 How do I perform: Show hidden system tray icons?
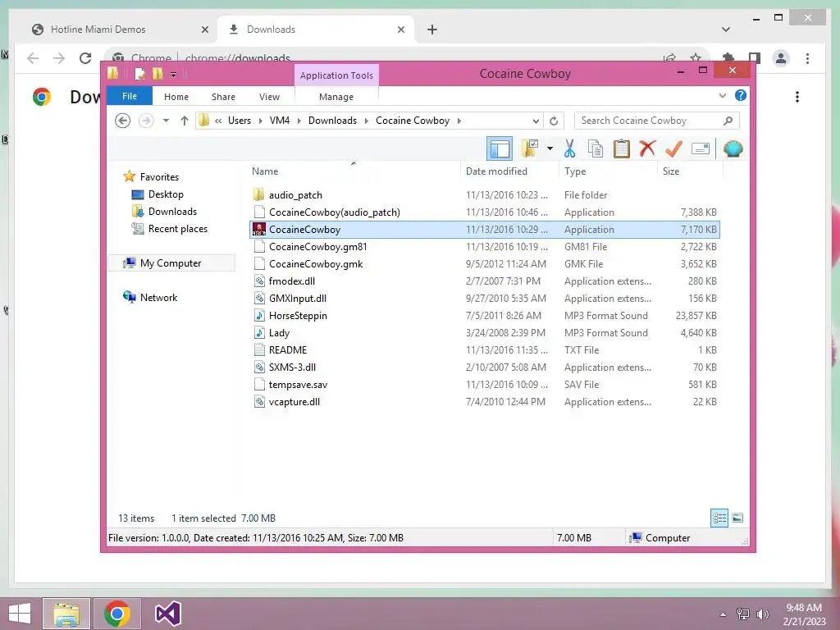[723, 614]
